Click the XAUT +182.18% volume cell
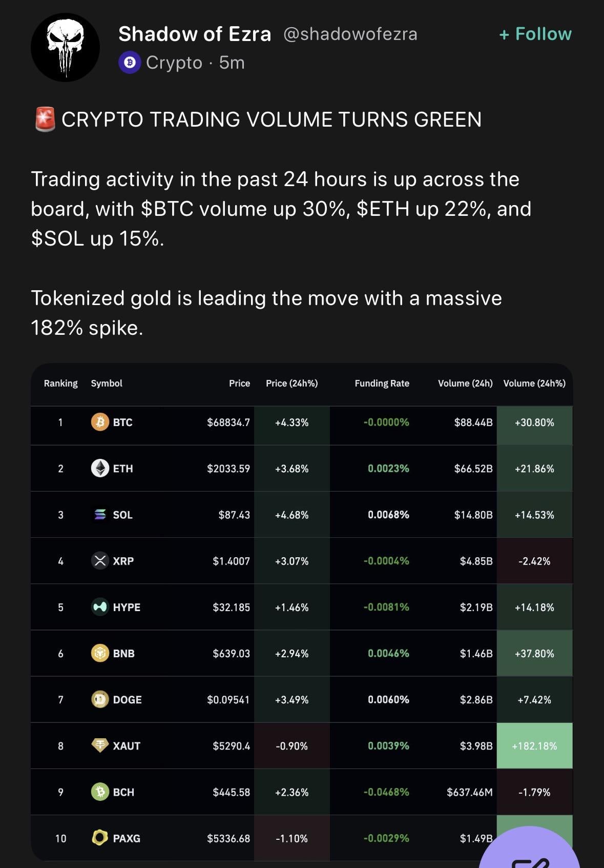Viewport: 604px width, 868px height. (534, 745)
